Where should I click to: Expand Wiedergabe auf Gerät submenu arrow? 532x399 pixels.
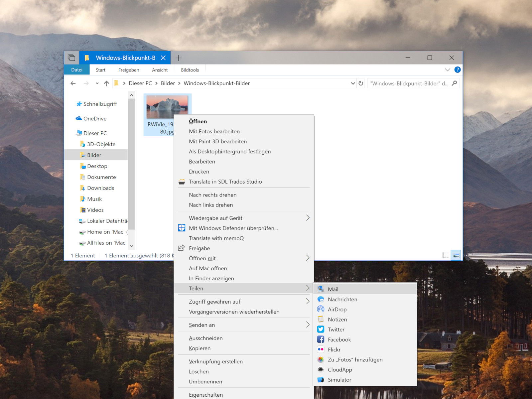(x=308, y=218)
